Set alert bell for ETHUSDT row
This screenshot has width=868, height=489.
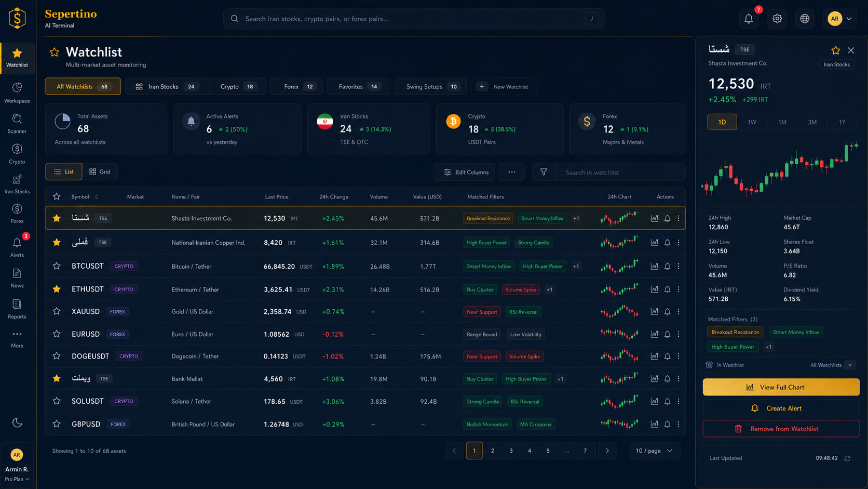pyautogui.click(x=667, y=289)
